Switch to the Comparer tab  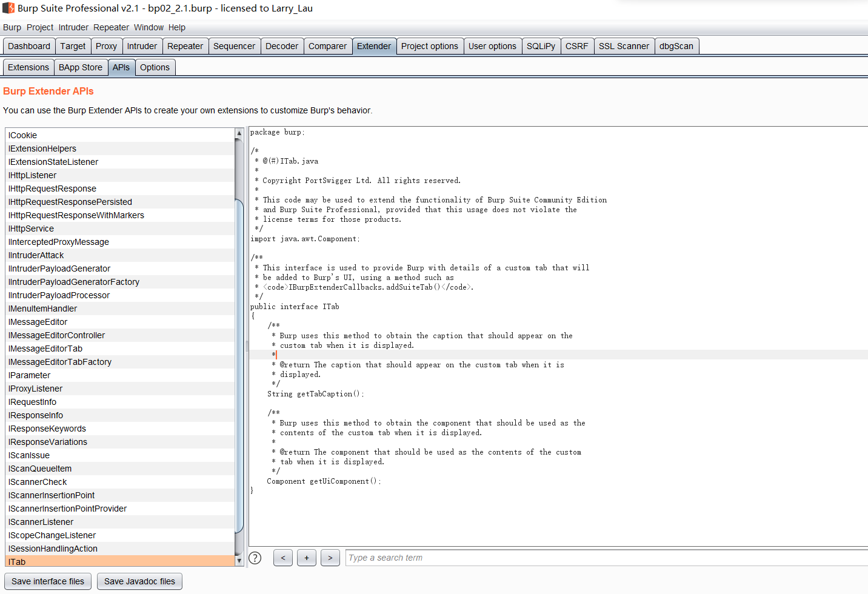coord(327,46)
